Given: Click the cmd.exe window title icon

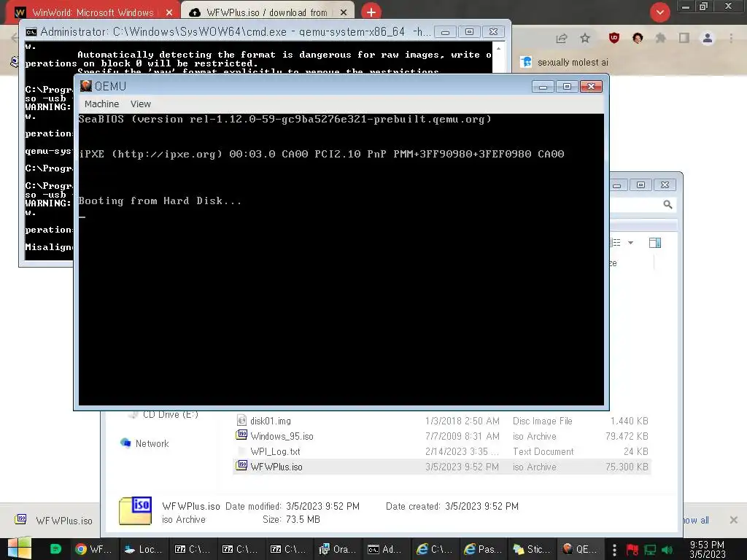Looking at the screenshot, I should point(31,32).
